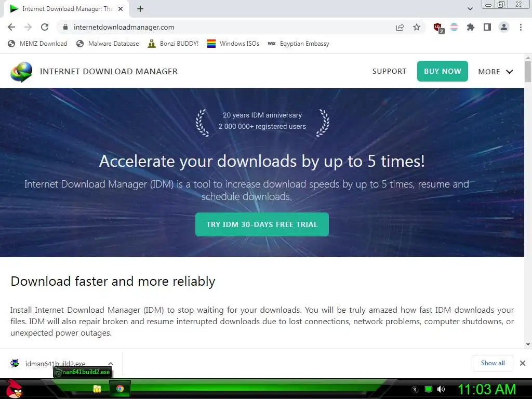532x399 pixels.
Task: Open the MEMZ Download bookmark
Action: [37, 44]
